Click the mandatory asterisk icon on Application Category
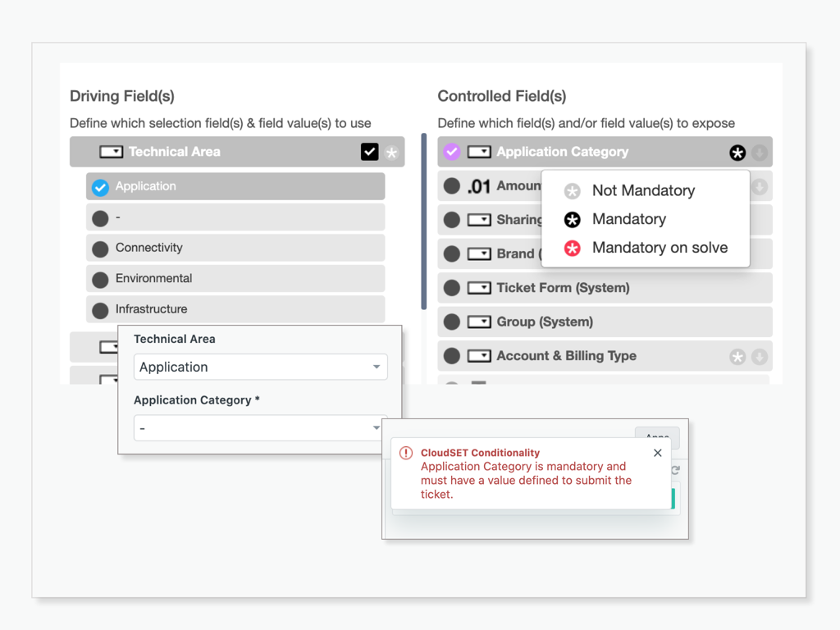The height and width of the screenshot is (630, 840). [737, 152]
